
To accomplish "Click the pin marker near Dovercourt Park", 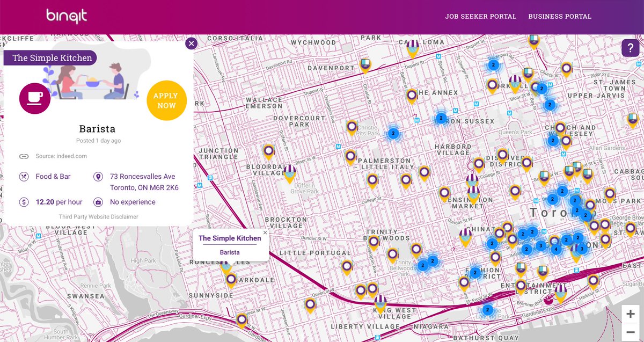I will click(x=352, y=128).
